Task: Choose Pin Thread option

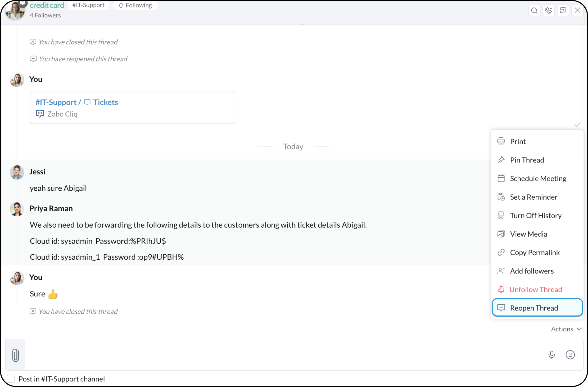Action: coord(537,160)
